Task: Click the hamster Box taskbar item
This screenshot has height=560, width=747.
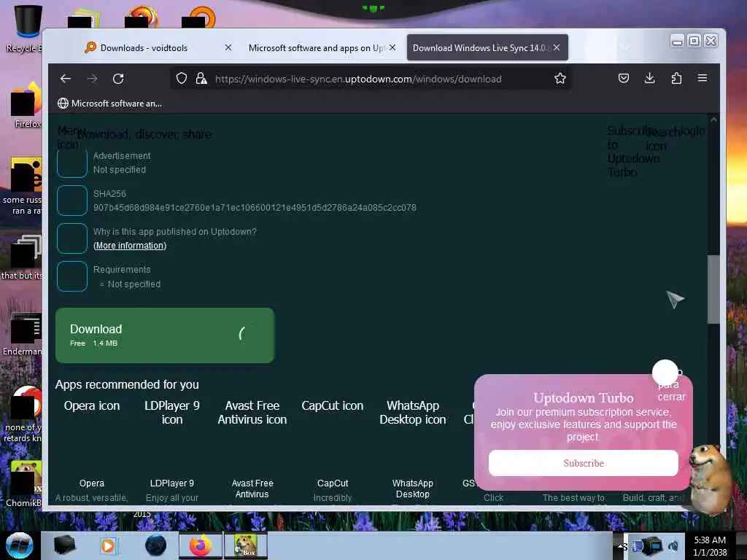Action: (245, 545)
